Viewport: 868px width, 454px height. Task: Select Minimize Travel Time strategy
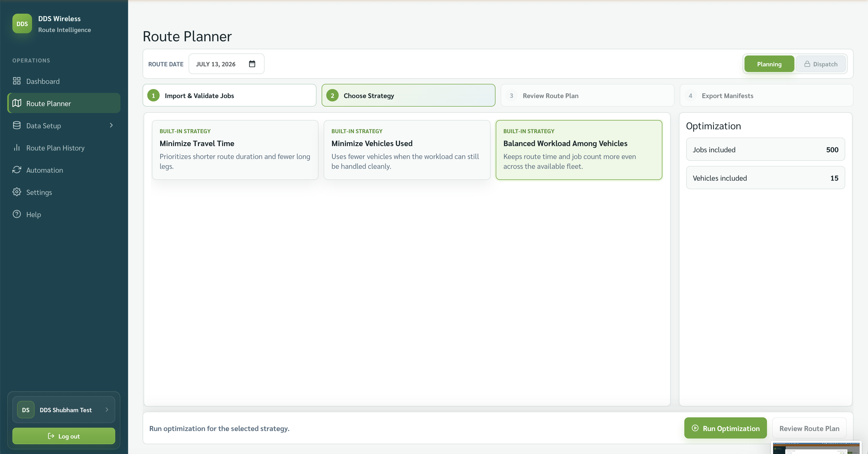(x=235, y=150)
